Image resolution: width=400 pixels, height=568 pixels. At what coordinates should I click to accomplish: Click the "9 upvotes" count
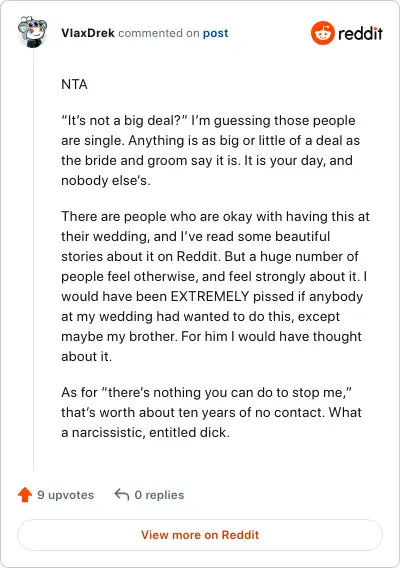pyautogui.click(x=66, y=495)
